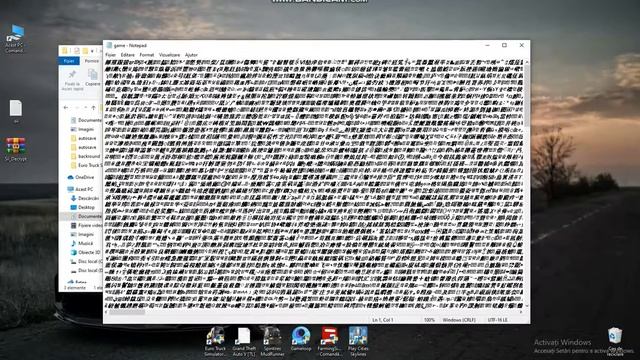Click the Notepad title bar app icon
Image resolution: width=640 pixels, height=360 pixels.
tap(109, 45)
